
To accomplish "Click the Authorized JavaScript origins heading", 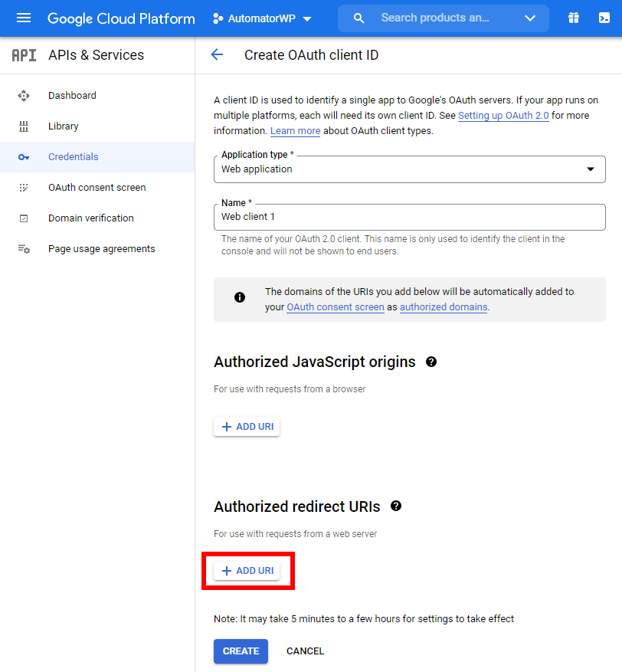I will (315, 362).
